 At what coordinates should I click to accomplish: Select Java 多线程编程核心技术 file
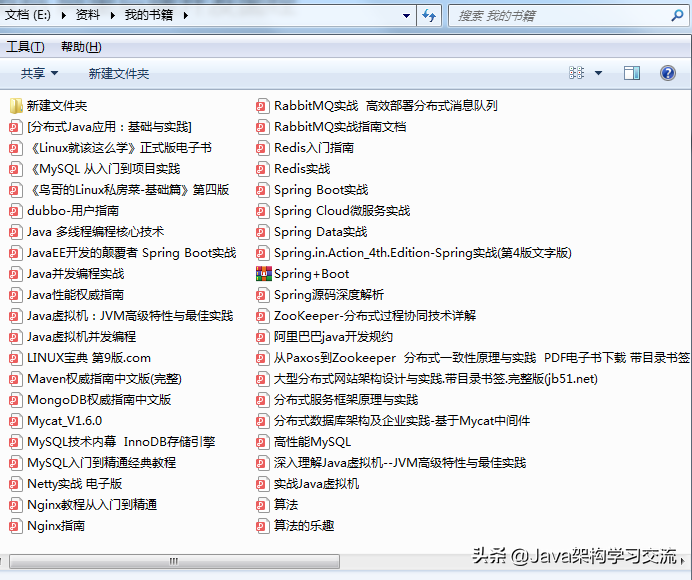95,232
